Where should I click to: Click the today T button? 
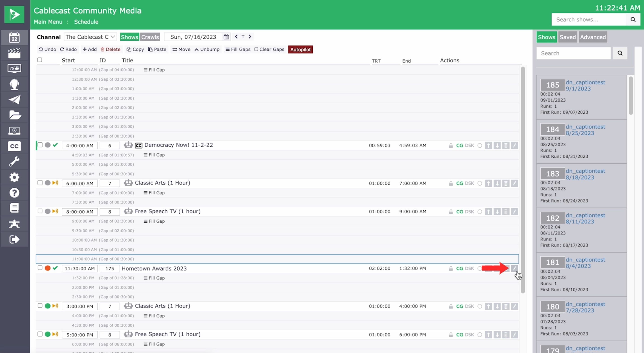[243, 37]
